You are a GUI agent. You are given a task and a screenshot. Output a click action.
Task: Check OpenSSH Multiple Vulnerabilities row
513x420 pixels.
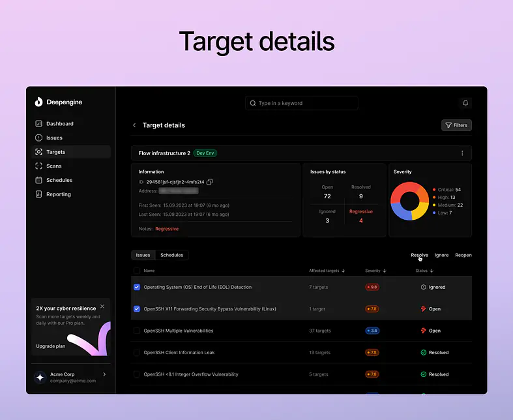click(x=137, y=331)
